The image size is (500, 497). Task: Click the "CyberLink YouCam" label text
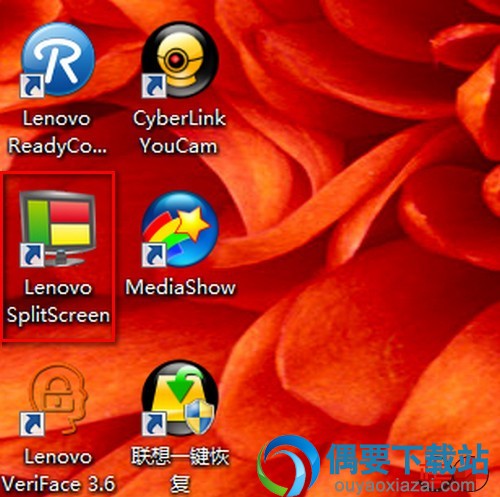tap(179, 133)
